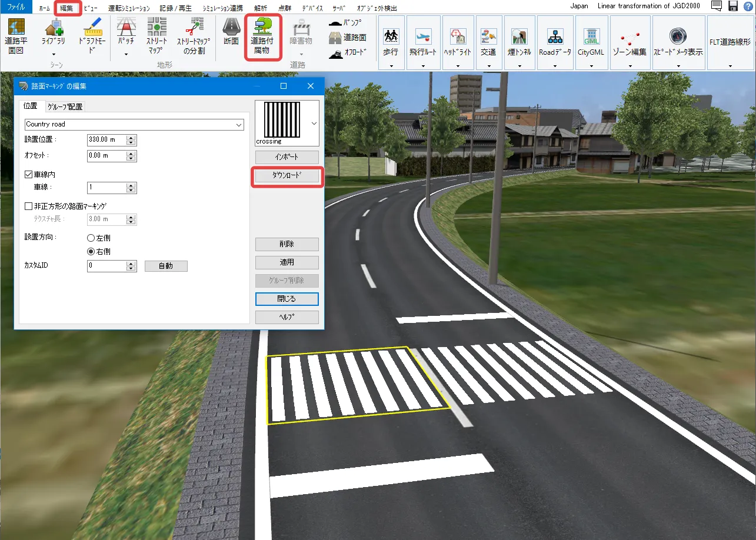Open the 道路平面図 road plan view
756x540 pixels.
[16, 35]
